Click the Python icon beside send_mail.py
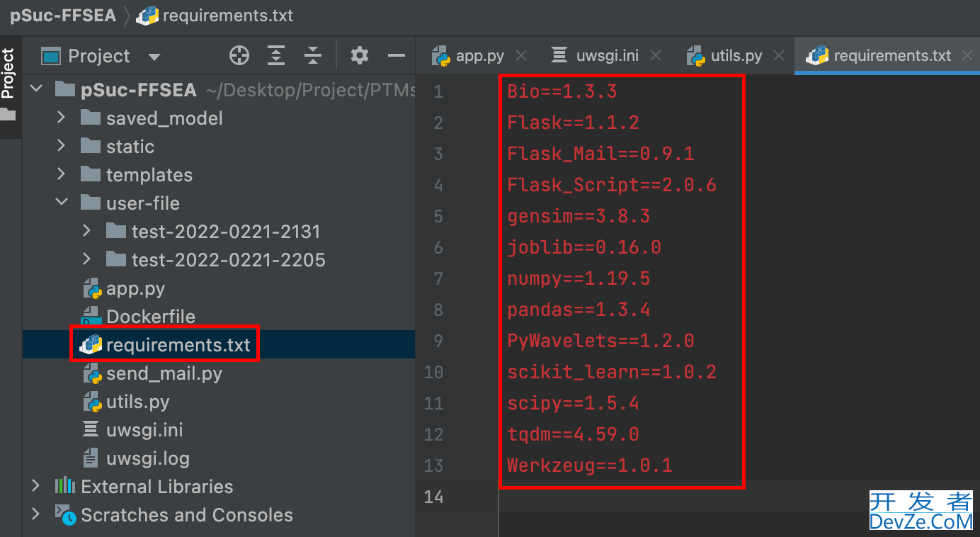This screenshot has height=537, width=980. pyautogui.click(x=91, y=373)
